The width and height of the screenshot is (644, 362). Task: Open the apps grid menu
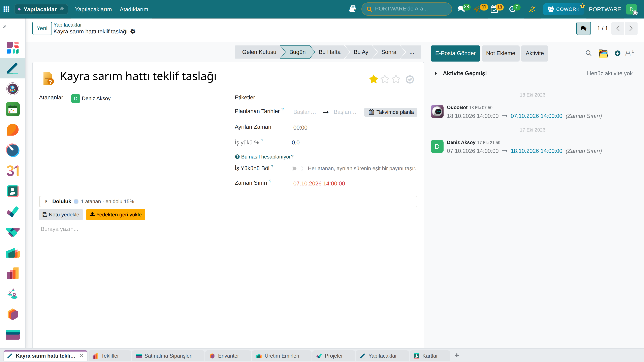click(x=6, y=9)
